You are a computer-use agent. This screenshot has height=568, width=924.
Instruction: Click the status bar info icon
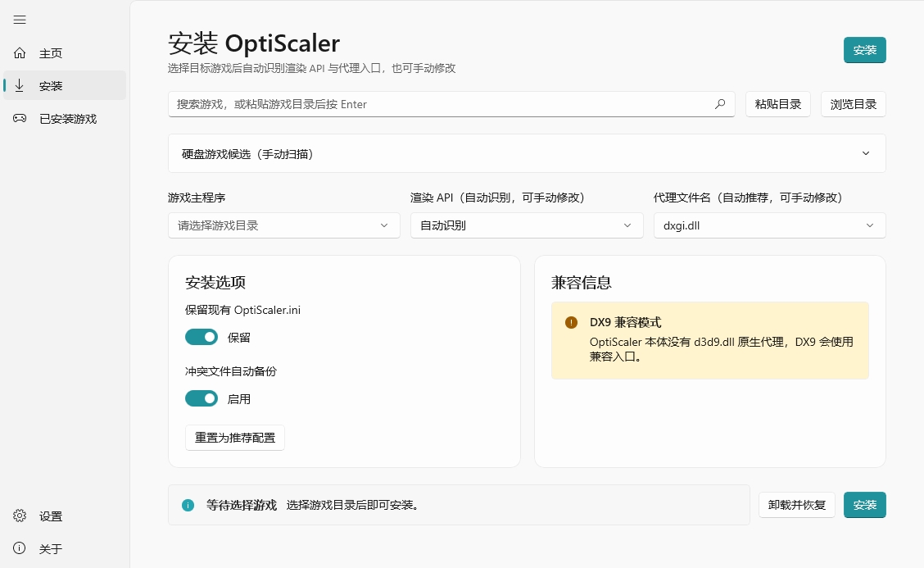(188, 505)
